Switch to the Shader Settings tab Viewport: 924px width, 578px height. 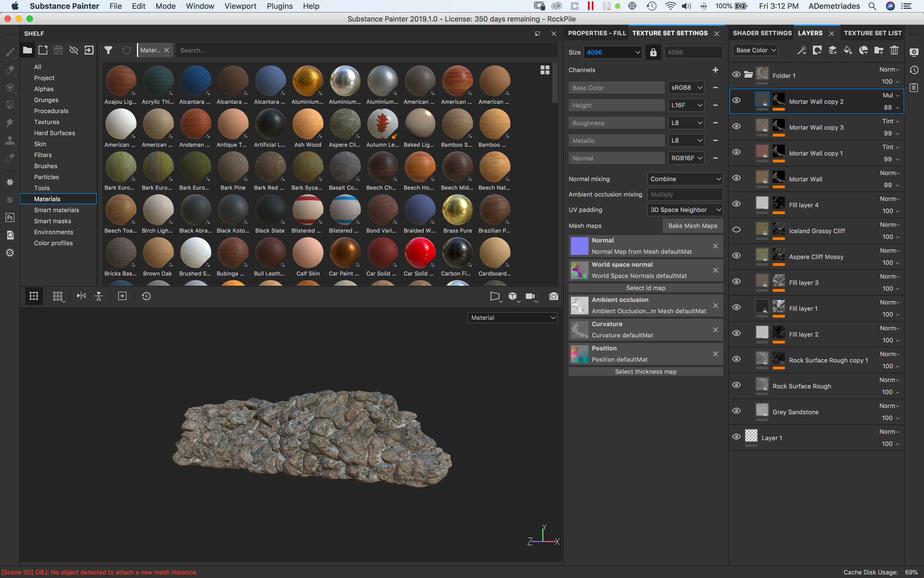point(762,33)
